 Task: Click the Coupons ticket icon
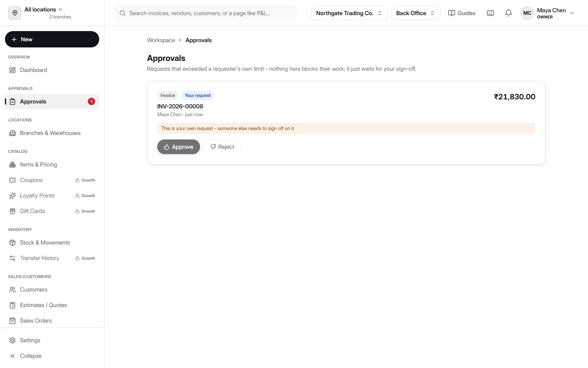(x=13, y=180)
